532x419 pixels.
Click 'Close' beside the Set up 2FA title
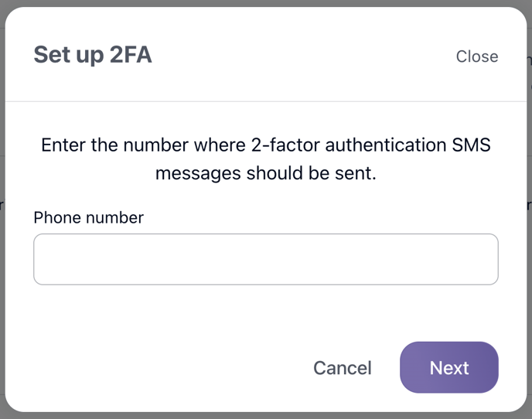coord(476,56)
